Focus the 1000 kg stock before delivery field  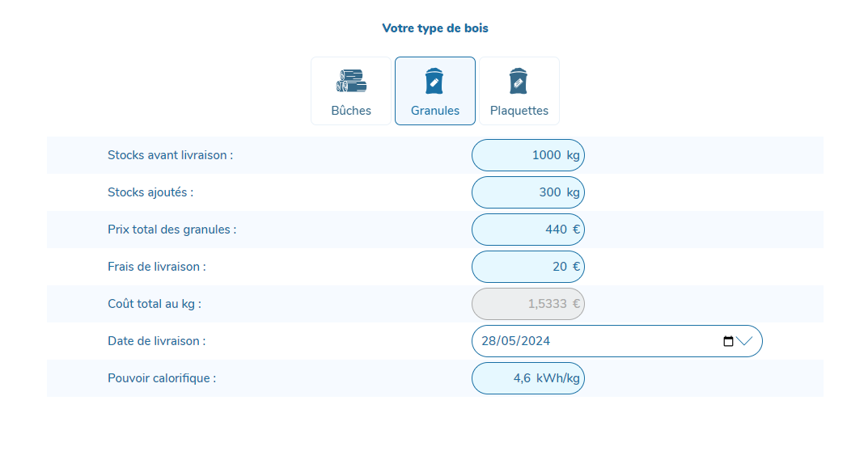point(528,155)
